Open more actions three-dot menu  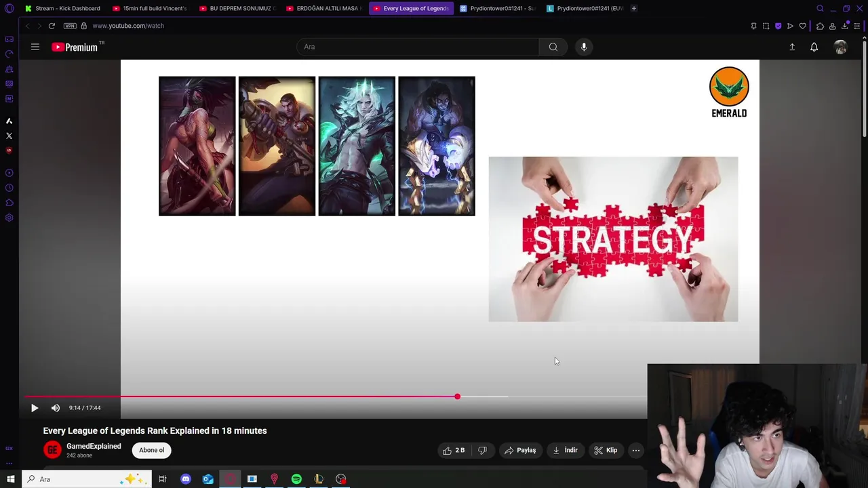[636, 450]
